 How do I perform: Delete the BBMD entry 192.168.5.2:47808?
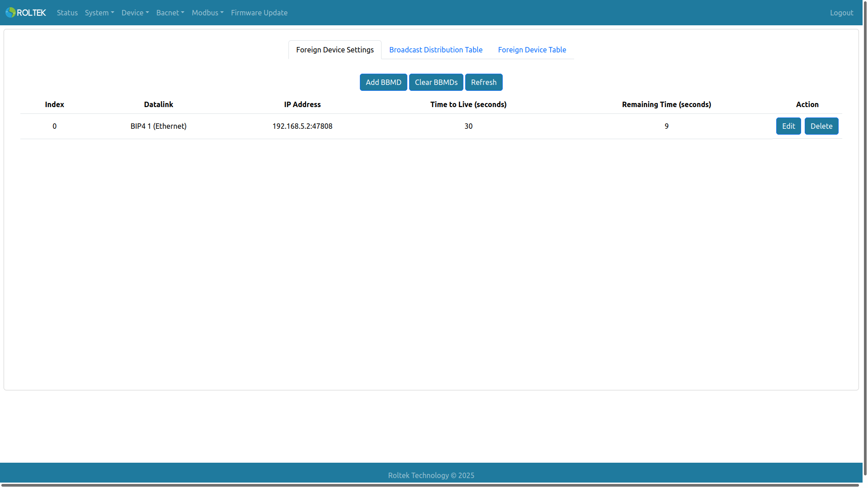point(821,126)
